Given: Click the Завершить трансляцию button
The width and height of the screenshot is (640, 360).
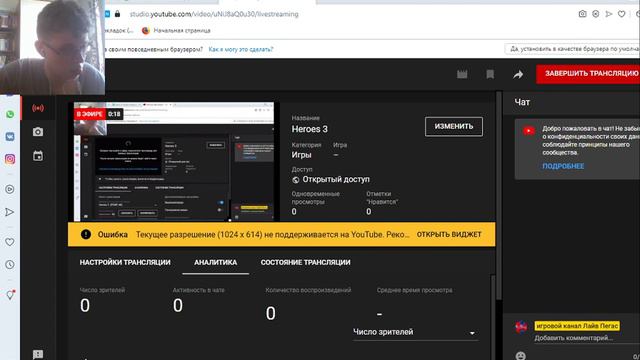Looking at the screenshot, I should 588,73.
